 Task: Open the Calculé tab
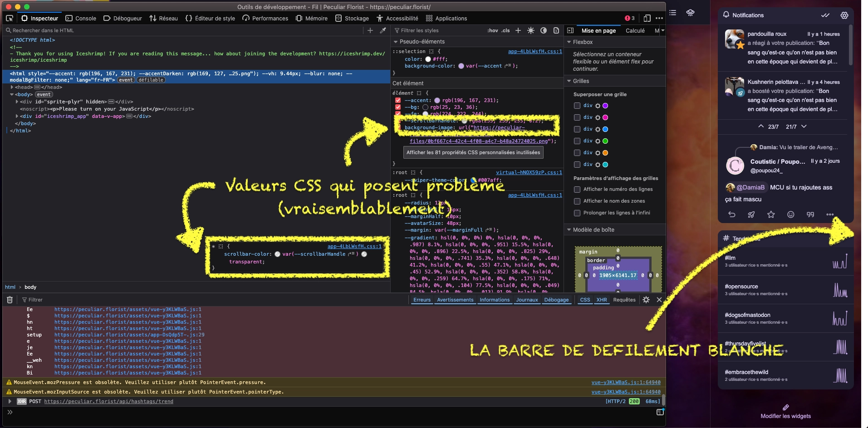pyautogui.click(x=635, y=30)
